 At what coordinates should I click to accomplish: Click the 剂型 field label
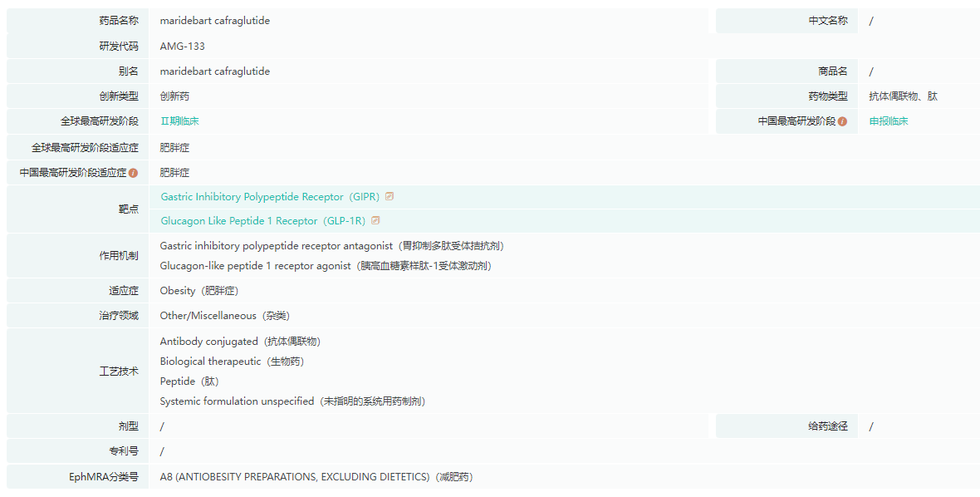click(129, 426)
